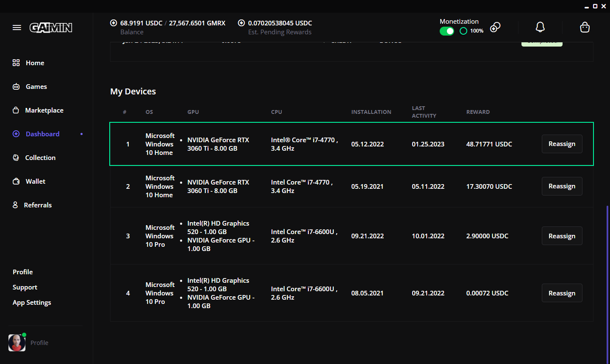Click the Home grid icon in sidebar
This screenshot has width=610, height=364.
[x=16, y=63]
